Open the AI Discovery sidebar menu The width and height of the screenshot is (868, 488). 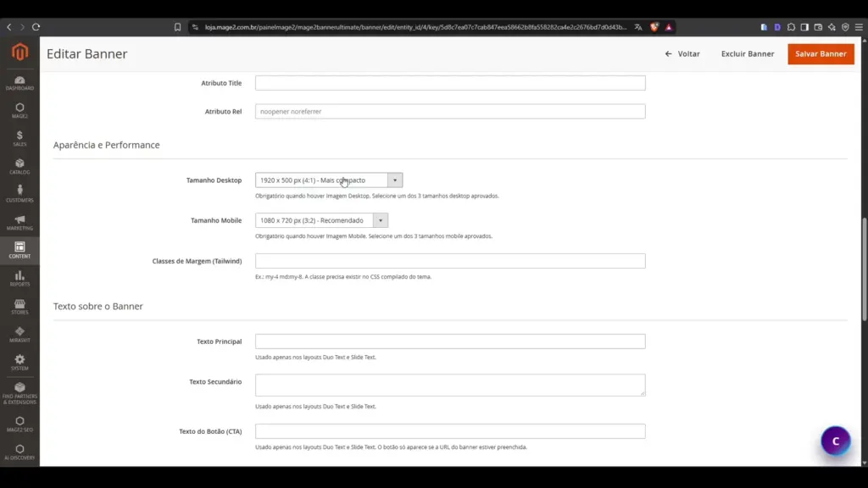click(x=19, y=452)
